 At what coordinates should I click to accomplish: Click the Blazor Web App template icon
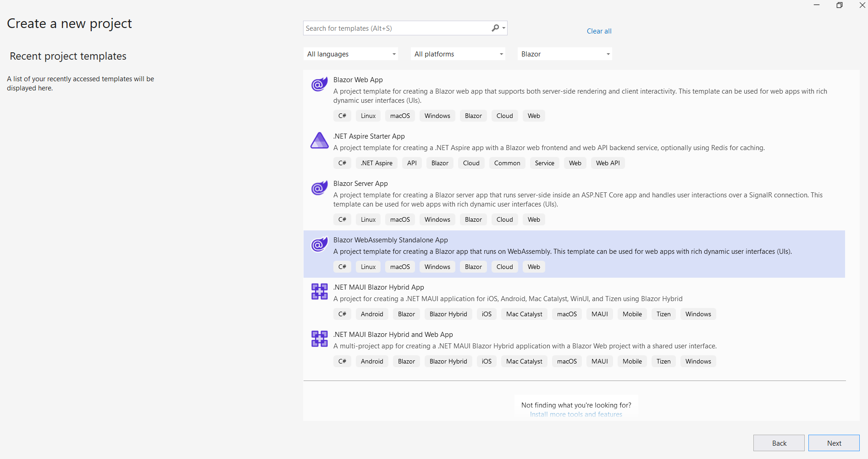point(319,84)
